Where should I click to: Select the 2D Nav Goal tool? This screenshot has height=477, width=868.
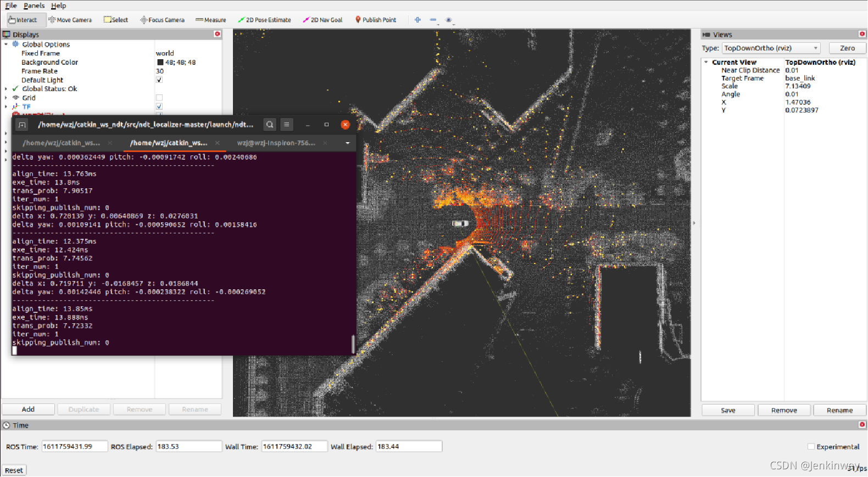click(x=322, y=20)
